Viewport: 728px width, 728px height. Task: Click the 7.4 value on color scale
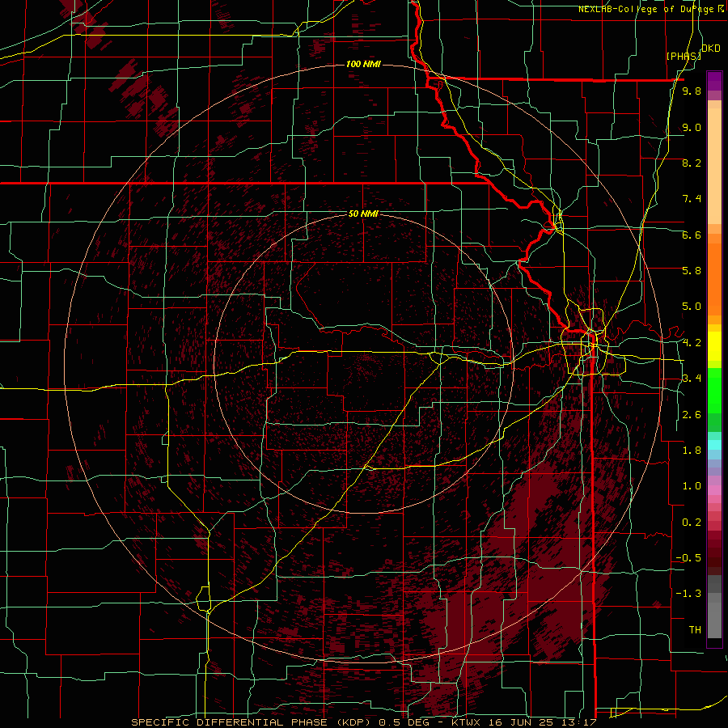(692, 199)
